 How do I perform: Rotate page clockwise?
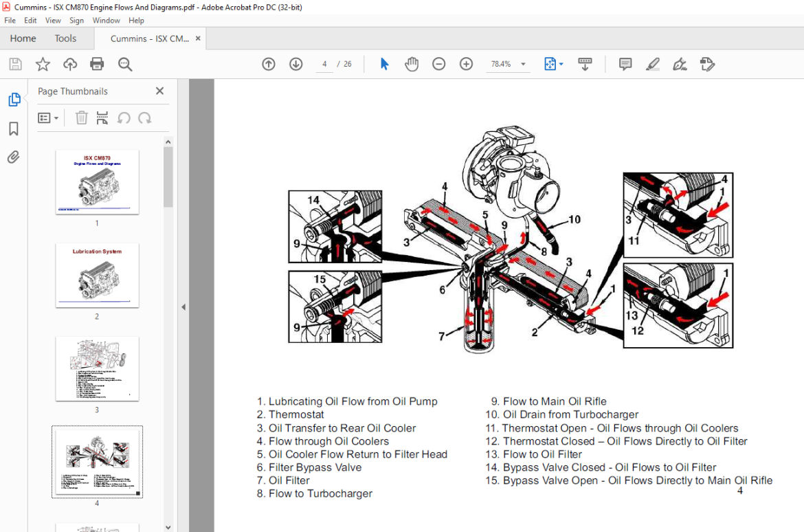coord(144,118)
